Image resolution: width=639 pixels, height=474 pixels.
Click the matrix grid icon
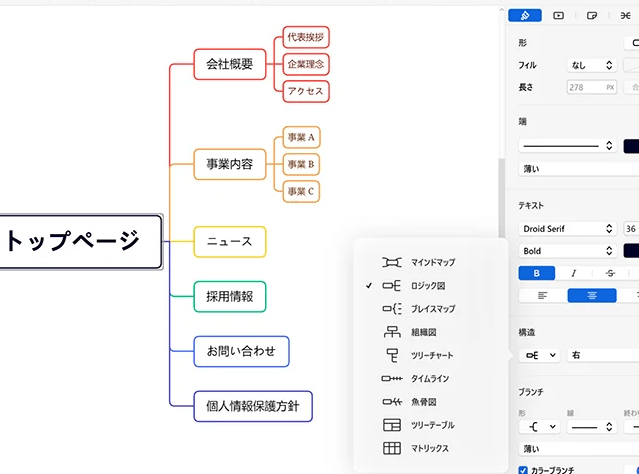[392, 448]
